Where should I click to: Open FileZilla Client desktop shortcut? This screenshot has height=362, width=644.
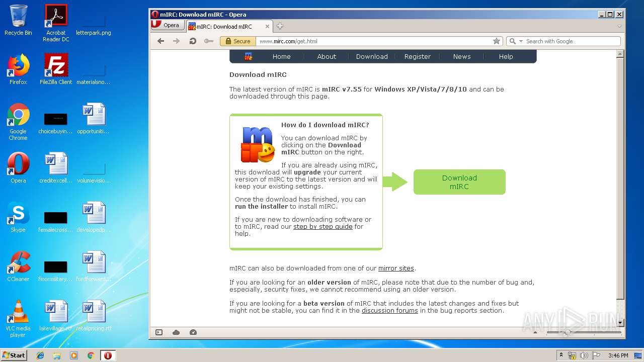56,69
